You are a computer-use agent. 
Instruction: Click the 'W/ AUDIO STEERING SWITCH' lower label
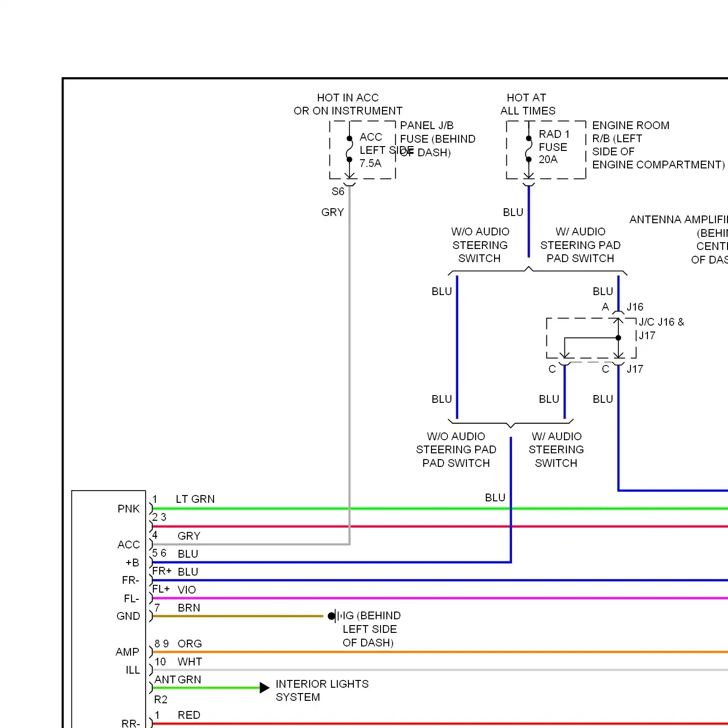[x=556, y=450]
